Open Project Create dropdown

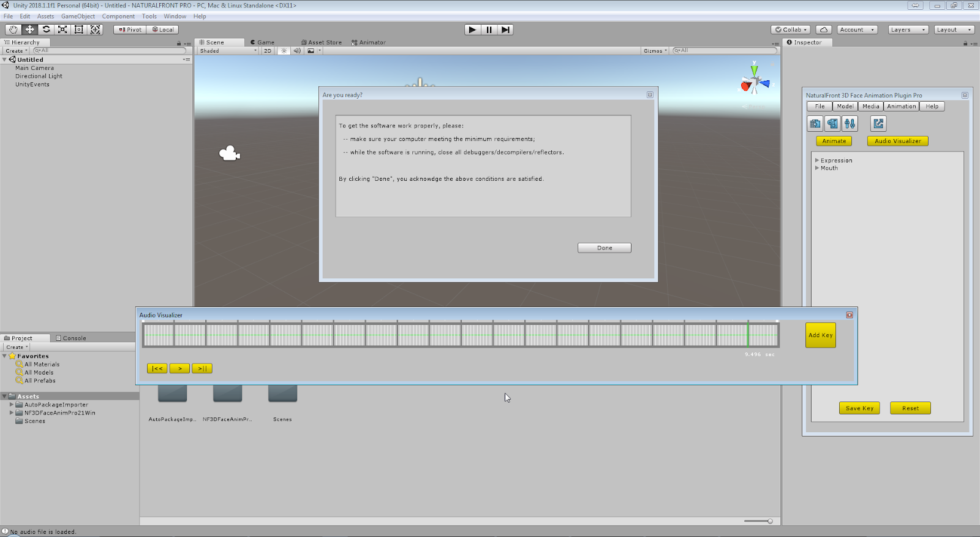[17, 347]
